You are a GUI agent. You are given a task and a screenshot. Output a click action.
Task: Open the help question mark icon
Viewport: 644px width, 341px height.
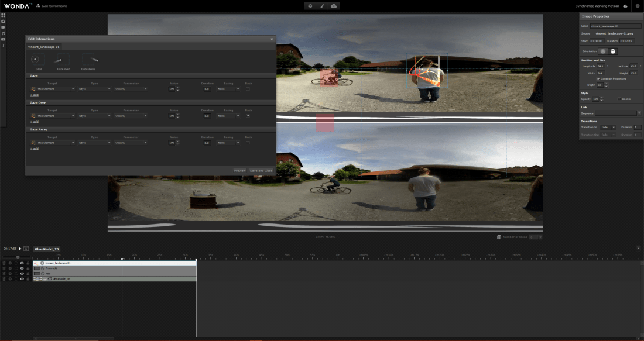click(638, 6)
